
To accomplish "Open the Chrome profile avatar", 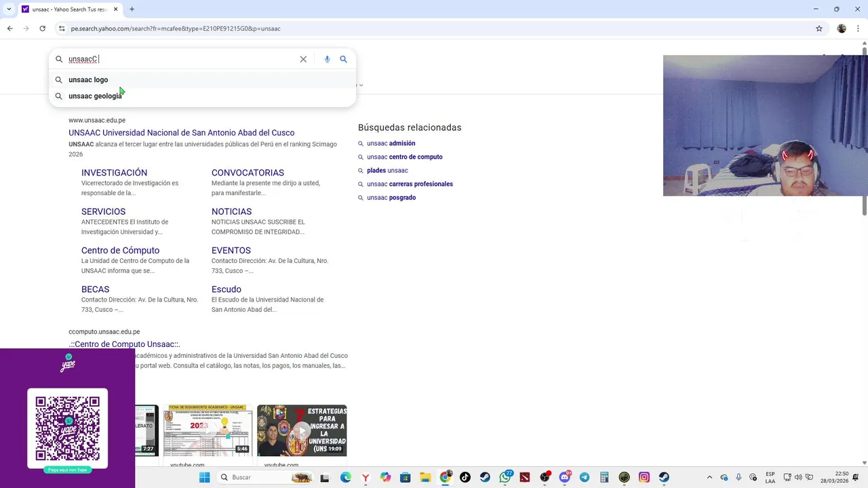I will (x=842, y=28).
